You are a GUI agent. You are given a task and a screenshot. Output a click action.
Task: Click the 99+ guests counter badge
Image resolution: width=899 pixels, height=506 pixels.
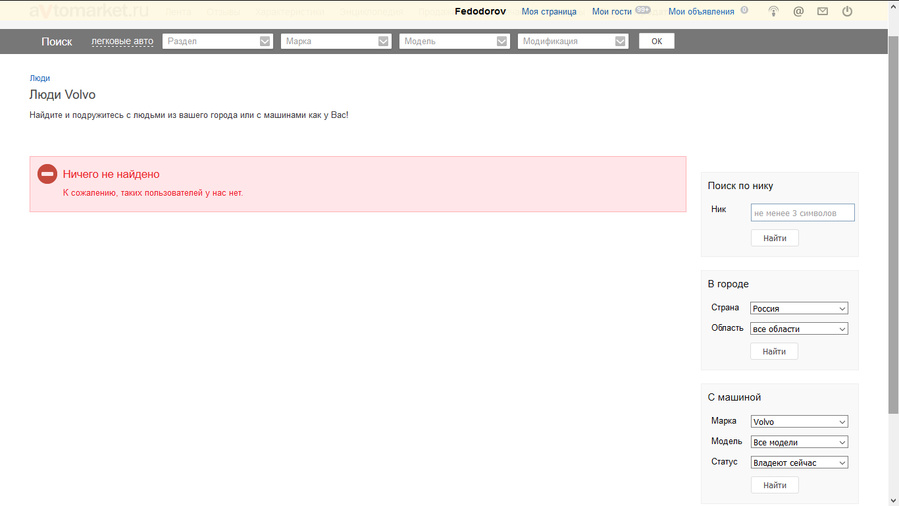643,10
